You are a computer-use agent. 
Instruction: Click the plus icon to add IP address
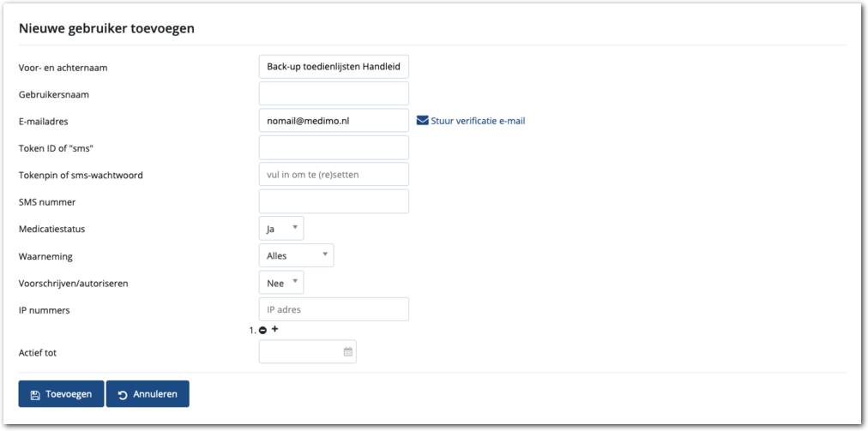click(275, 329)
